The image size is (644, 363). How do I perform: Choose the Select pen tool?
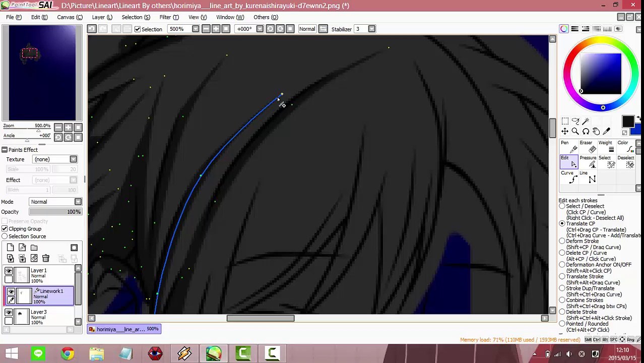point(607,162)
